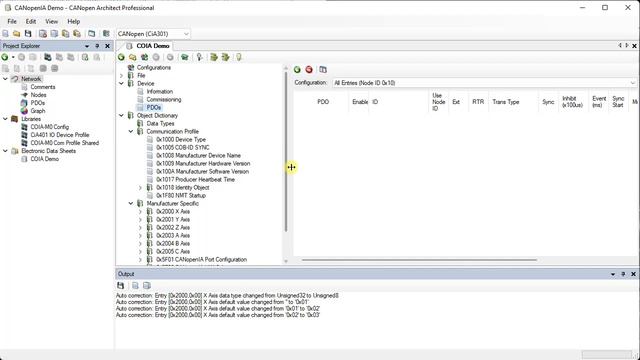This screenshot has width=640, height=360.
Task: Click the Open folder icon in main toolbar
Action: point(16,33)
